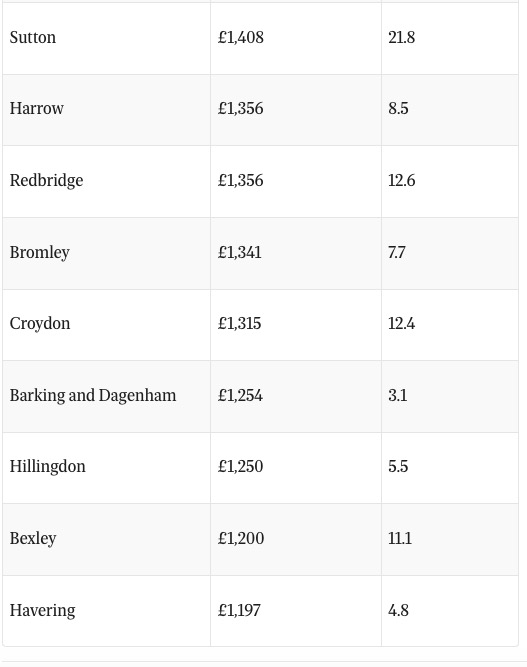
Task: Click the Hillingdon row label
Action: (x=48, y=466)
